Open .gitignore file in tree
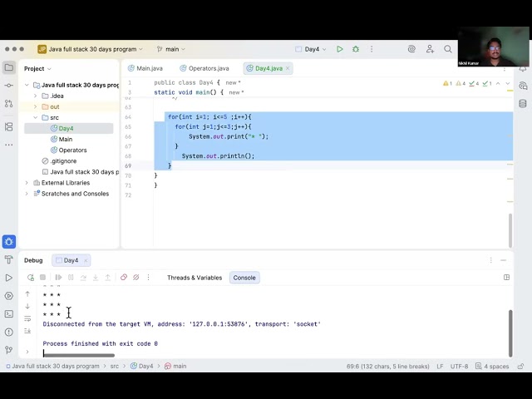 [59, 160]
